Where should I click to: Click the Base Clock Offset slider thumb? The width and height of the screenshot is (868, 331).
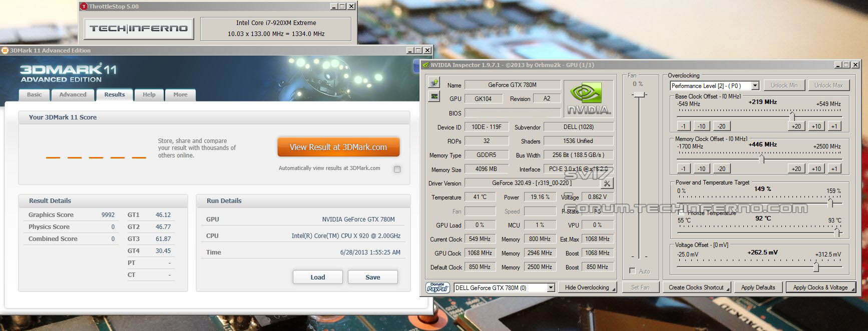coord(792,116)
